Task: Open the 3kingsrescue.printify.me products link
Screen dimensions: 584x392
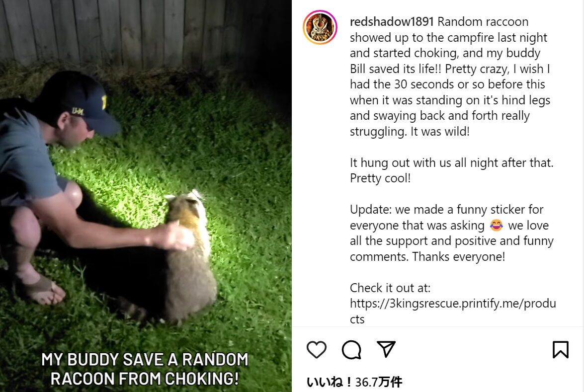Action: click(x=452, y=311)
